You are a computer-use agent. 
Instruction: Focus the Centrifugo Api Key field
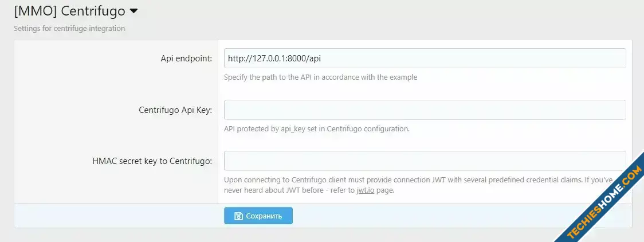click(x=425, y=110)
